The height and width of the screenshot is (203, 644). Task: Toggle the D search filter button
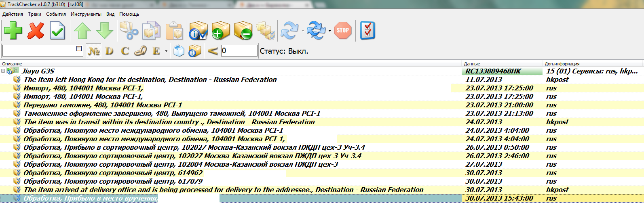[x=109, y=51]
